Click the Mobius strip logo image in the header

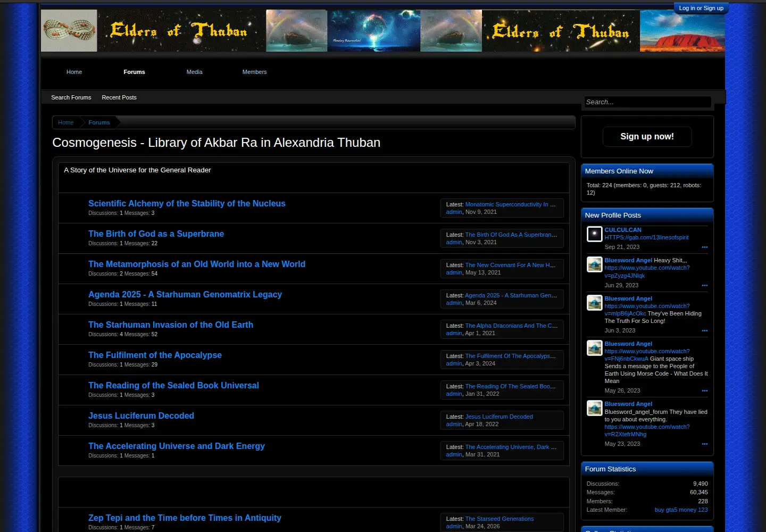coord(69,32)
